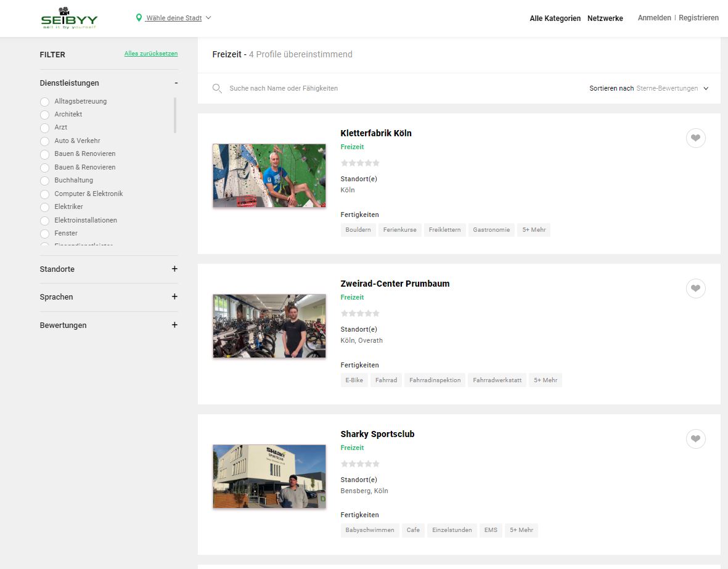Image resolution: width=728 pixels, height=569 pixels.
Task: Reset filters via Alles zurücksetzen
Action: (151, 54)
